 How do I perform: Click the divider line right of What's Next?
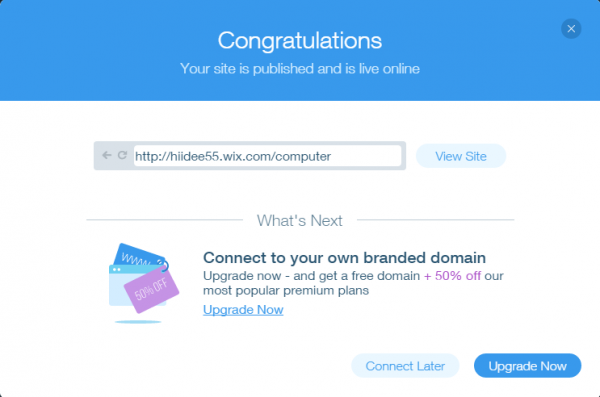pyautogui.click(x=435, y=220)
